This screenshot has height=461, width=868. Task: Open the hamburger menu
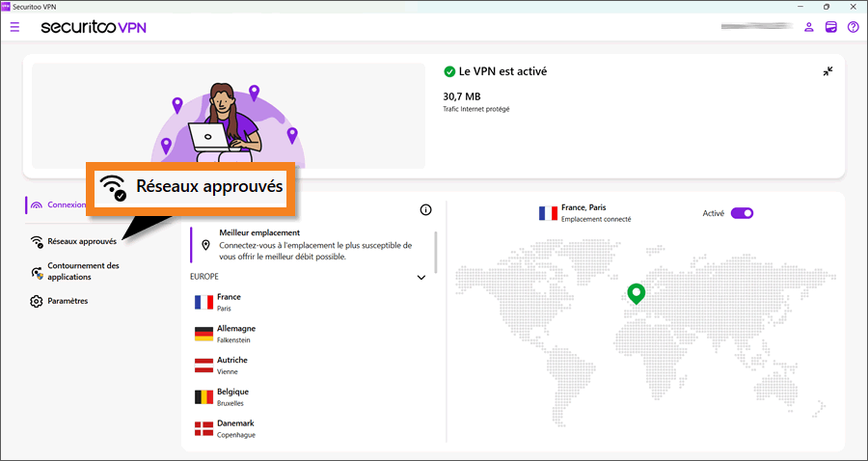click(14, 27)
